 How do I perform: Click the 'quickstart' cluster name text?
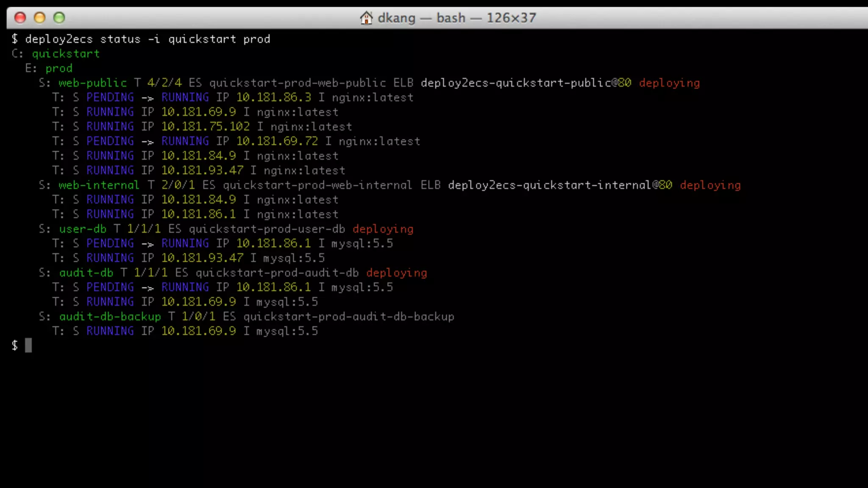[x=66, y=54]
